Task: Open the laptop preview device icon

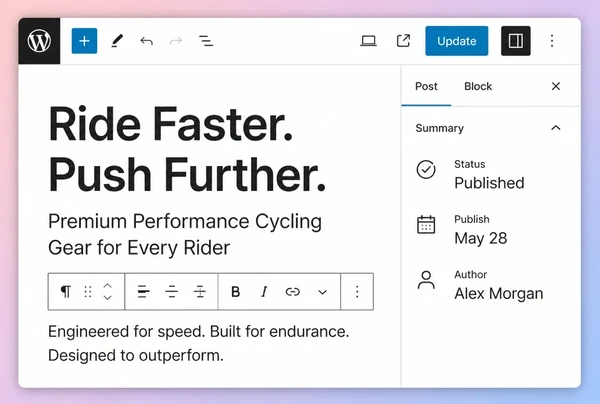Action: (368, 41)
